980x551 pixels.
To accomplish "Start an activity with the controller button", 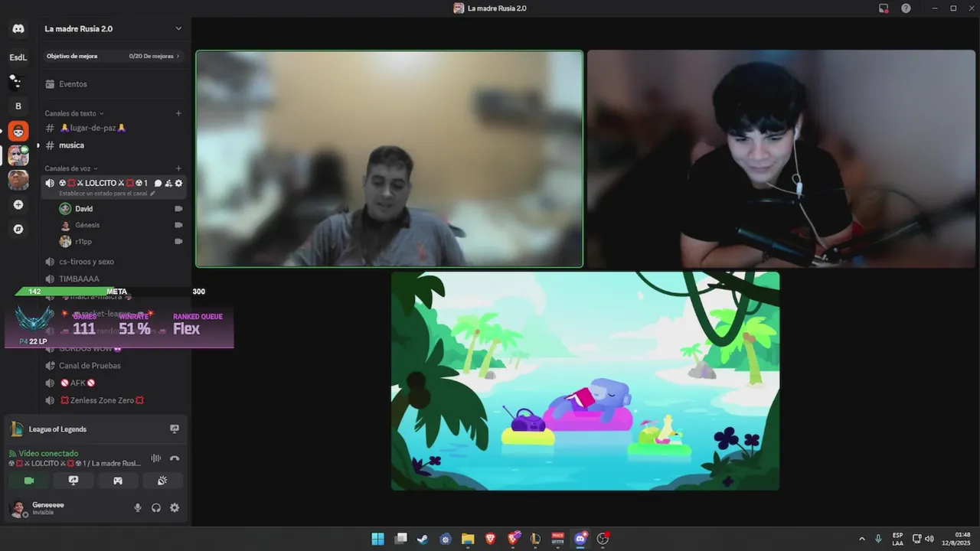I will (x=118, y=481).
